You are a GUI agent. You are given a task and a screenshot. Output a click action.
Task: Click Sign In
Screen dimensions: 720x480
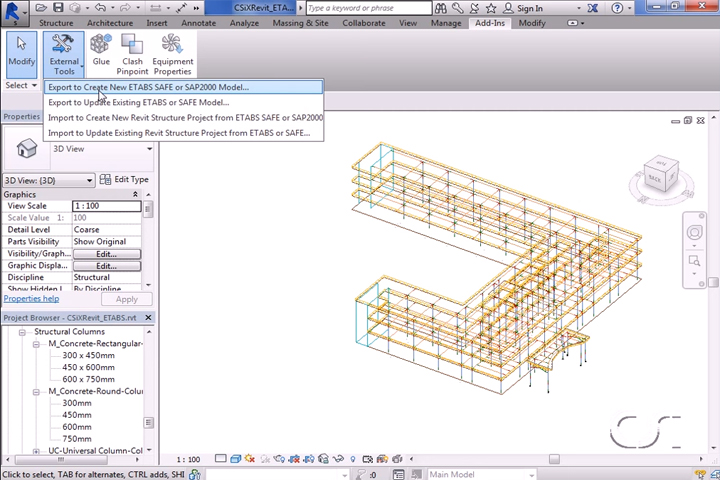click(x=529, y=8)
